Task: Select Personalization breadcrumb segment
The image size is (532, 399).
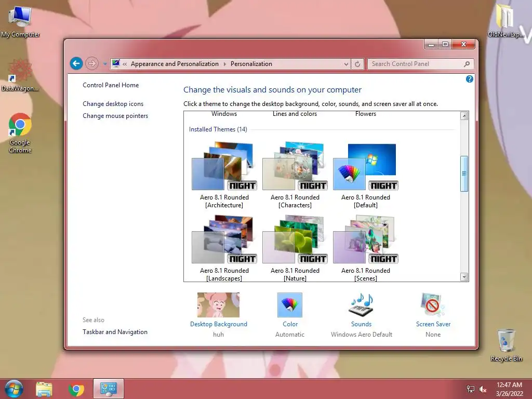Action: pos(251,64)
